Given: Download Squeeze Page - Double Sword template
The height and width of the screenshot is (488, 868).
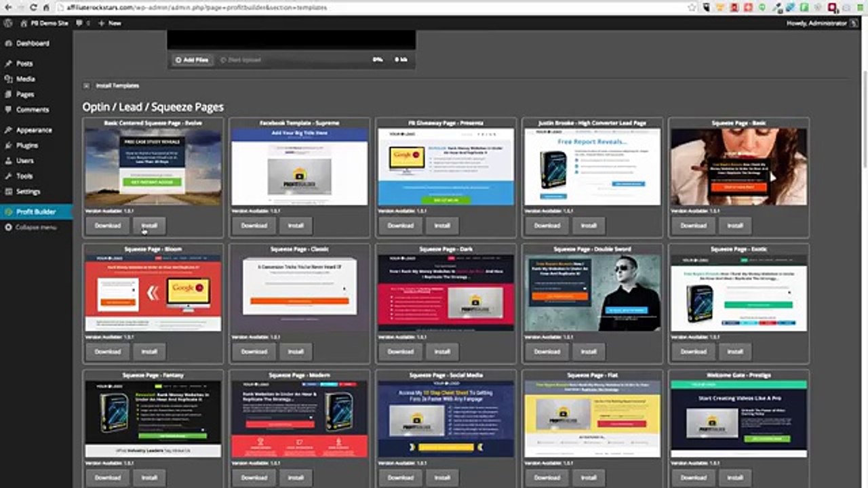Looking at the screenshot, I should tap(547, 352).
